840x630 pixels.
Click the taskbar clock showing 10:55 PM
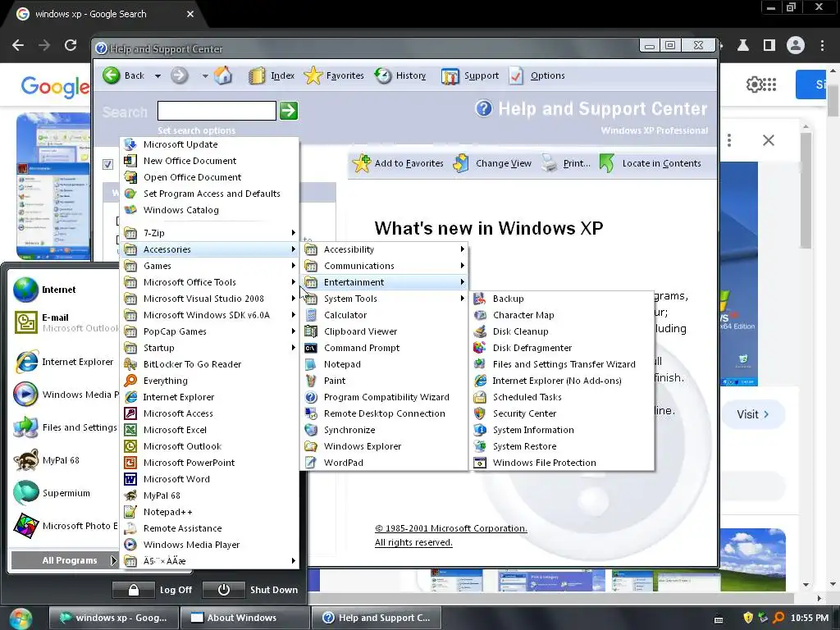point(809,619)
